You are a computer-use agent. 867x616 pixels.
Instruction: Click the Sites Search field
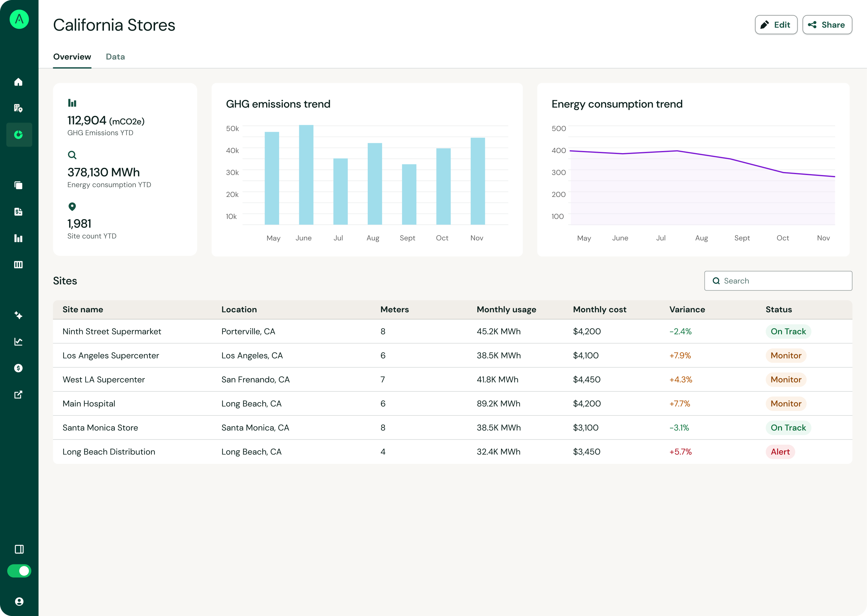(778, 281)
